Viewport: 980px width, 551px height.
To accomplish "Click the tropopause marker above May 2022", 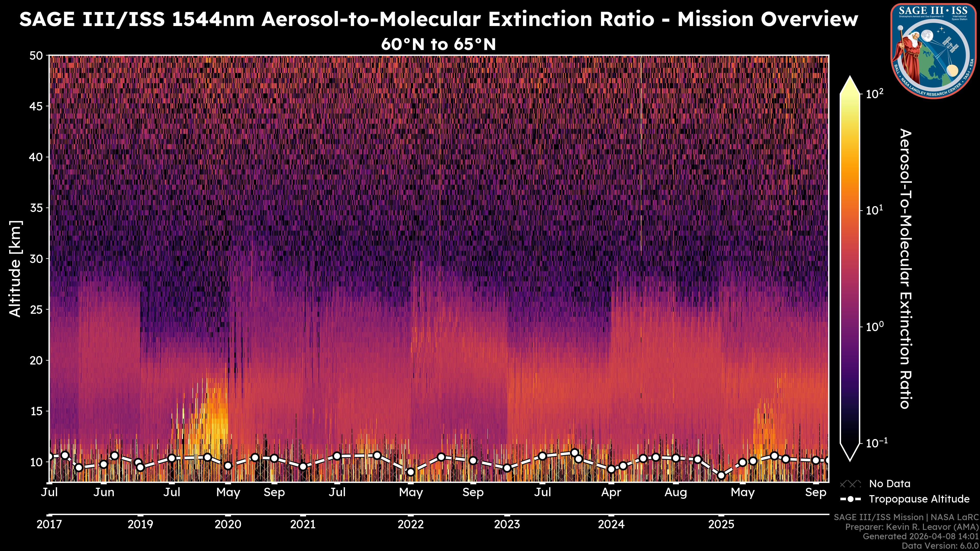I will pyautogui.click(x=410, y=472).
